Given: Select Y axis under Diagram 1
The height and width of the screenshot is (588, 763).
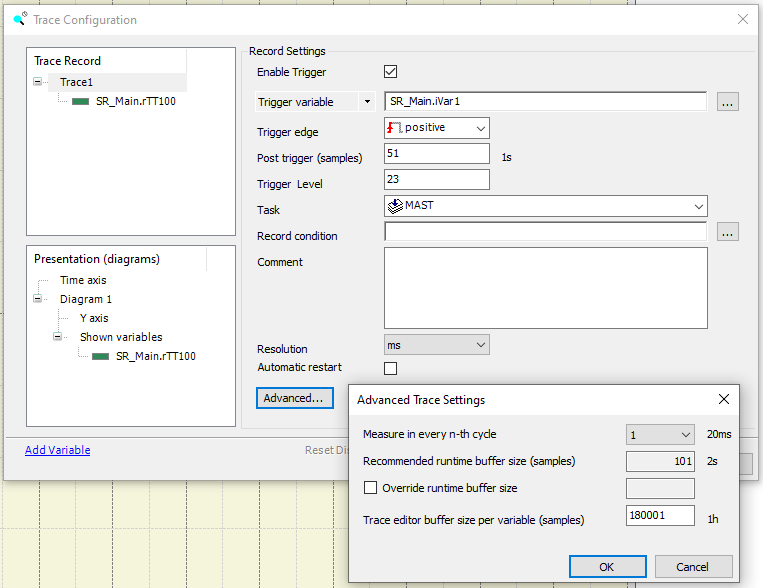Looking at the screenshot, I should [x=94, y=318].
